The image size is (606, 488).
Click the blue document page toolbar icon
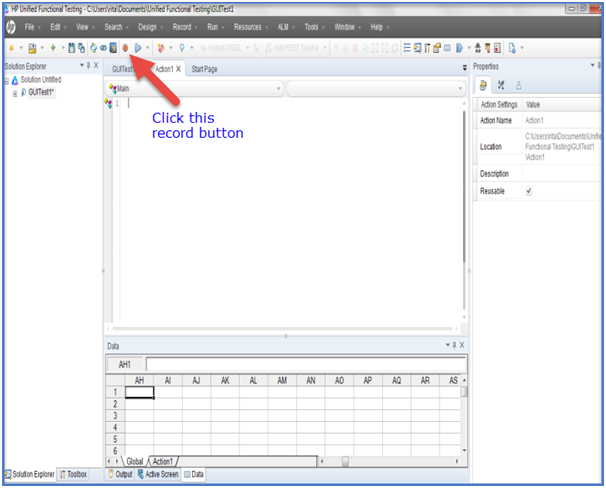tap(512, 48)
